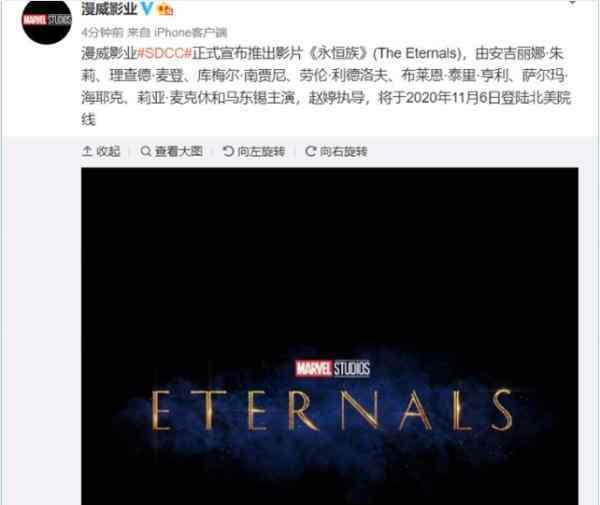Viewport: 600px width, 505px height.
Task: Click the 查看大图 magnifier icon
Action: point(145,151)
